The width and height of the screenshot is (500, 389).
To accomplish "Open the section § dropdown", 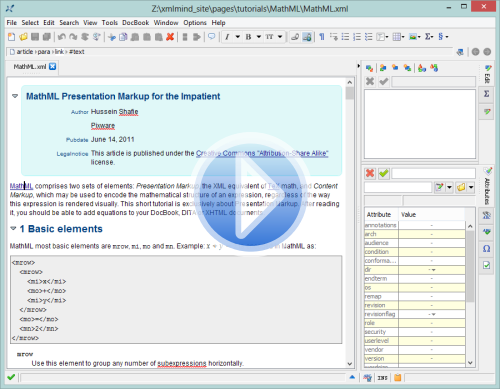I will 443,37.
